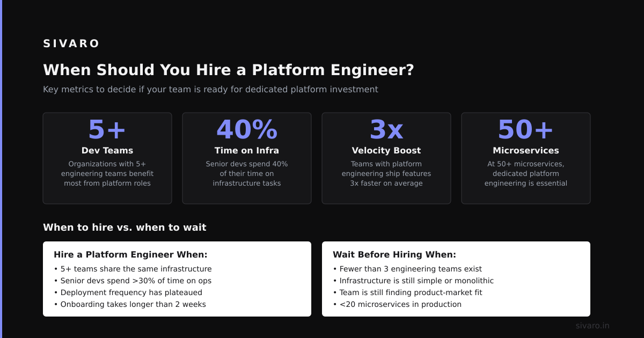Click 'Hire a Platform Engineer When:' heading

pyautogui.click(x=130, y=255)
